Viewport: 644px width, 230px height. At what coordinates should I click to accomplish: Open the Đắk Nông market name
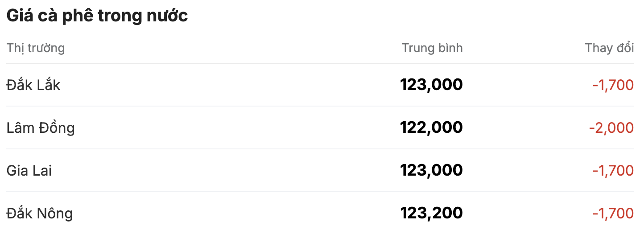(x=39, y=213)
